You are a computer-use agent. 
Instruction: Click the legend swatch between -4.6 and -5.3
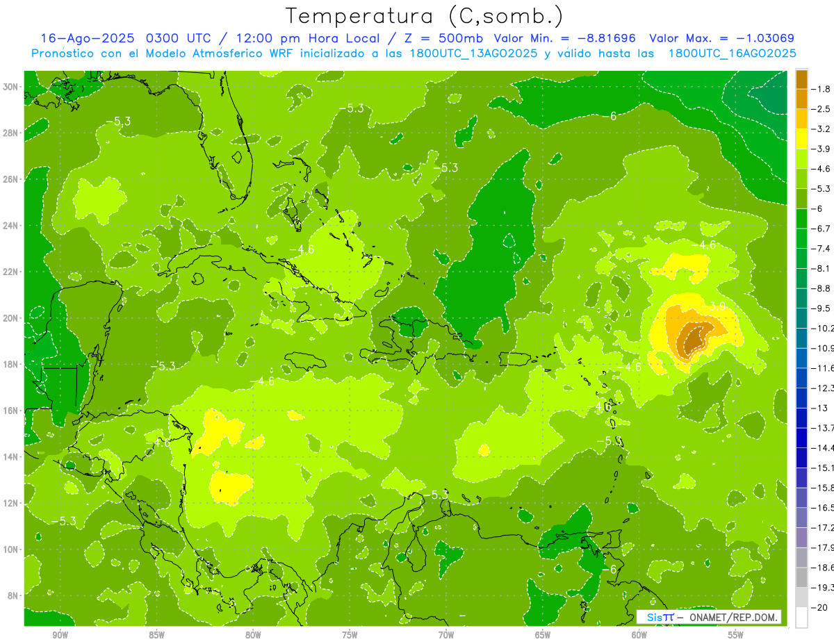point(801,179)
